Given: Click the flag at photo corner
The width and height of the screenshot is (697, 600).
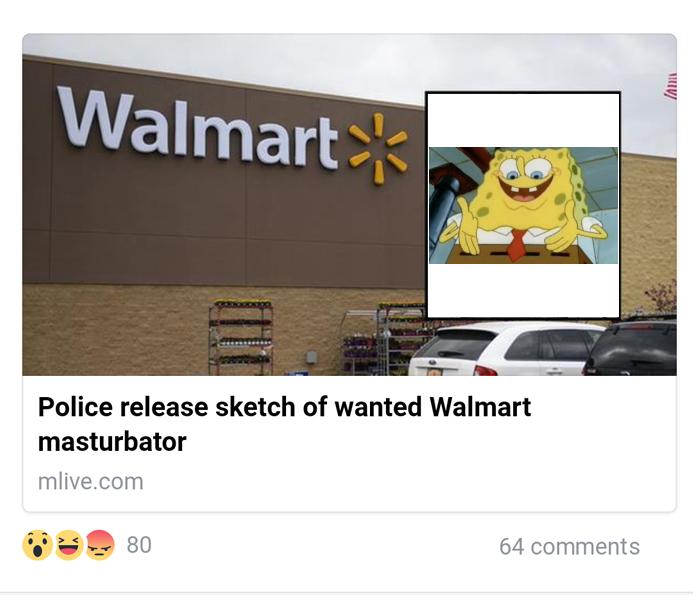Looking at the screenshot, I should pyautogui.click(x=670, y=86).
